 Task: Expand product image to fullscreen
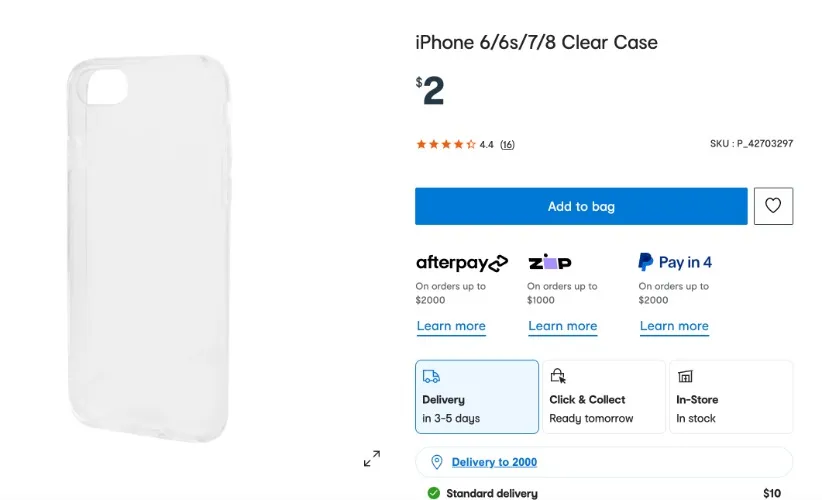[x=372, y=459]
